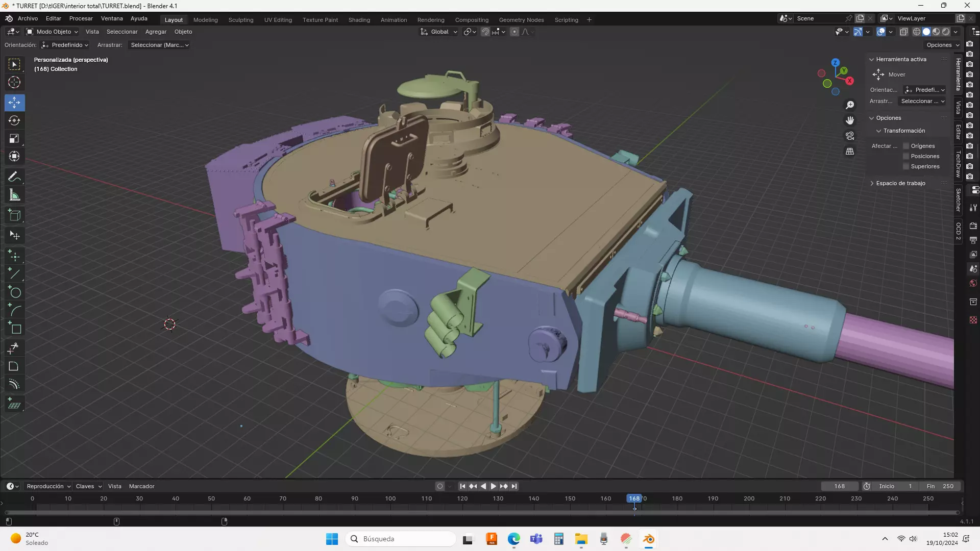This screenshot has width=980, height=551.
Task: Select the Annotate pencil tool
Action: pos(14,177)
